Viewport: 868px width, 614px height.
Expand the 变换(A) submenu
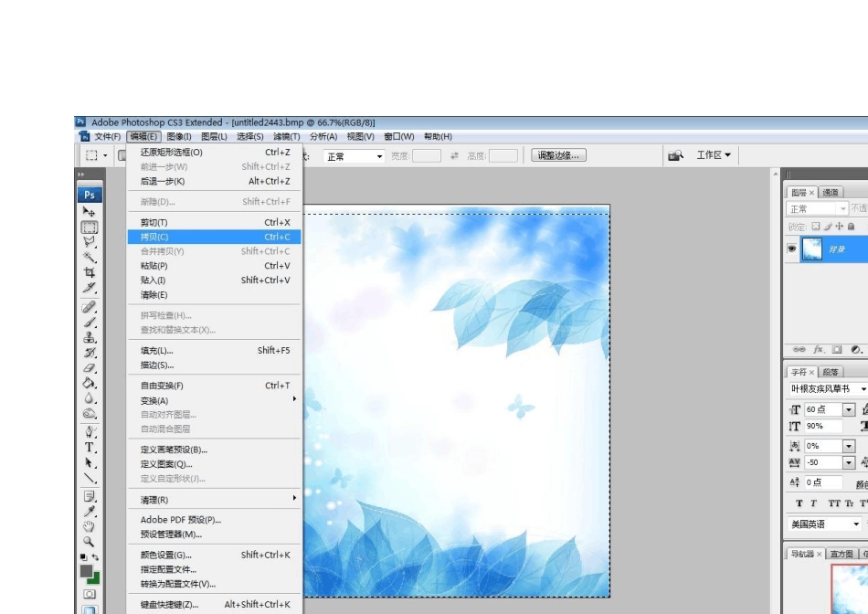tap(214, 400)
